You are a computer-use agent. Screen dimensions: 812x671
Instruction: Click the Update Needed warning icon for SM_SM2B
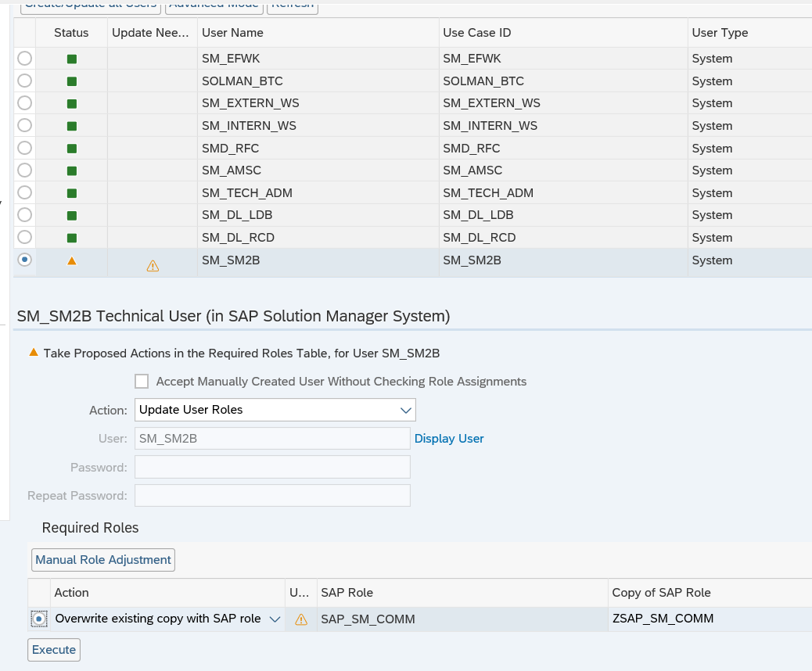(153, 266)
